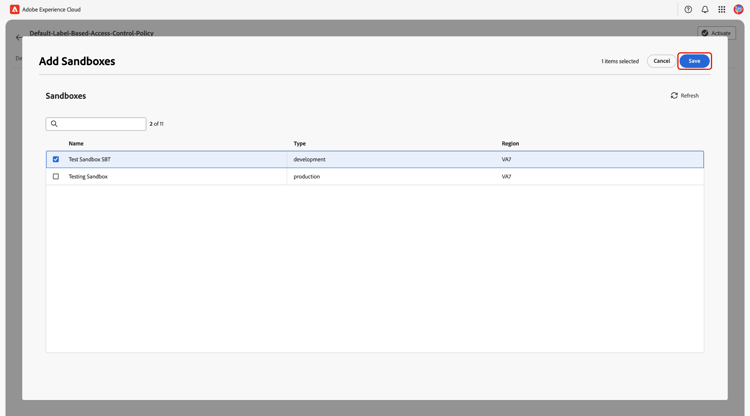The width and height of the screenshot is (750, 416).
Task: Click the production type cell
Action: (307, 176)
